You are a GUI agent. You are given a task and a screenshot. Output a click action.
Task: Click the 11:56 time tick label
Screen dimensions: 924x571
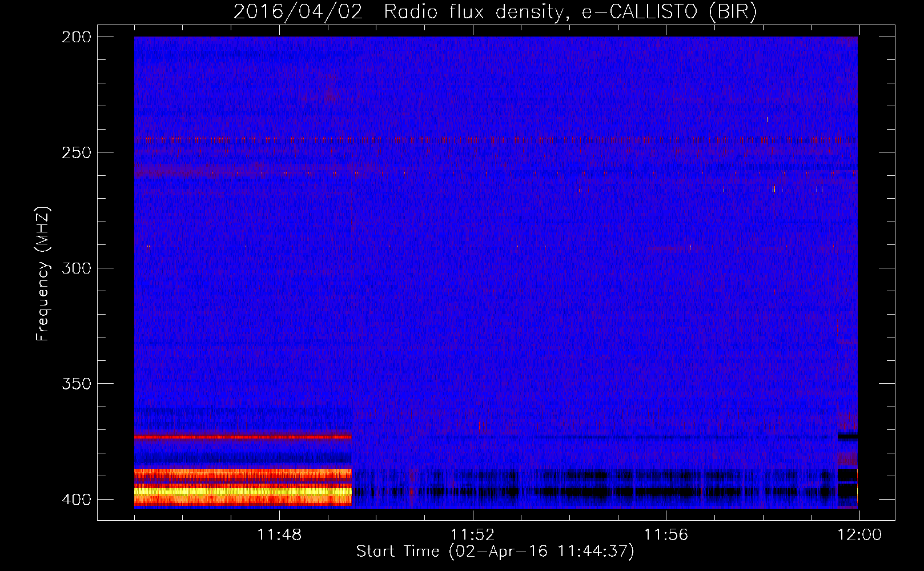pyautogui.click(x=666, y=535)
